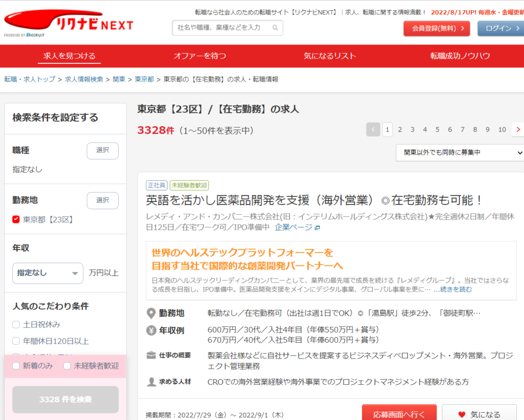
Task: Click the person icon beside 求める人材
Action: click(151, 382)
